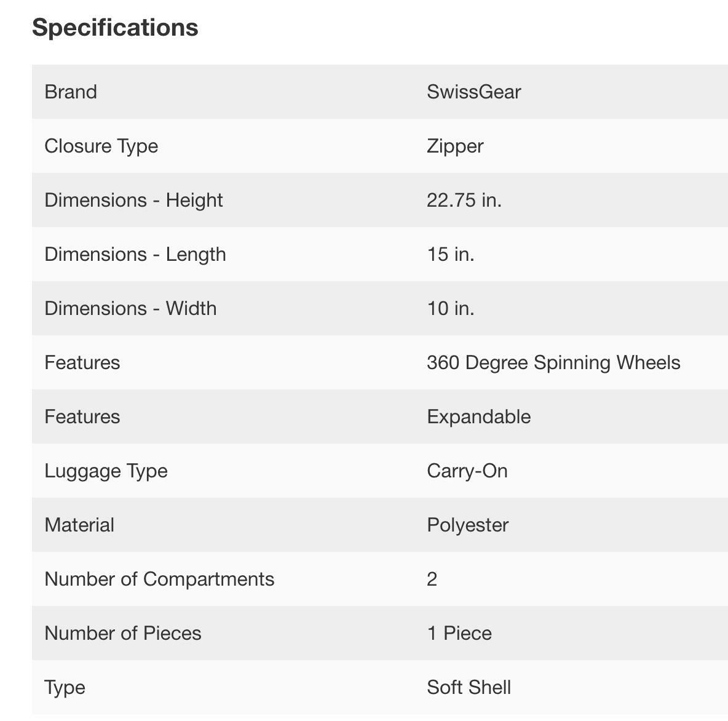Select the Zipper value
The height and width of the screenshot is (721, 728).
(455, 146)
